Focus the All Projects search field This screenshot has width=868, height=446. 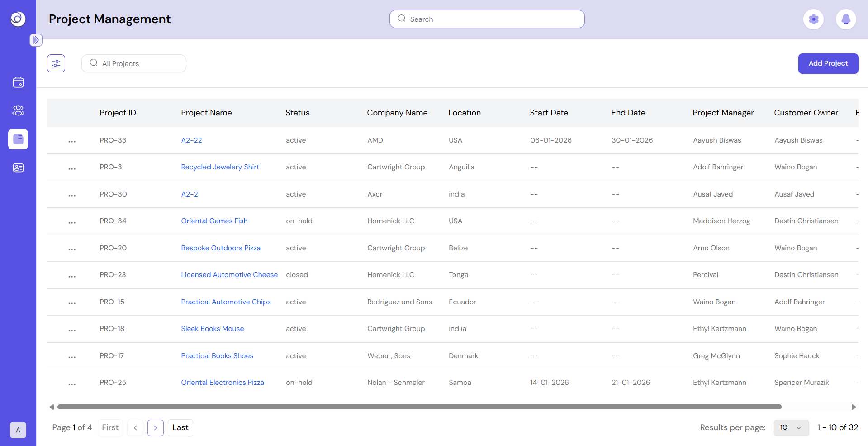click(x=134, y=63)
